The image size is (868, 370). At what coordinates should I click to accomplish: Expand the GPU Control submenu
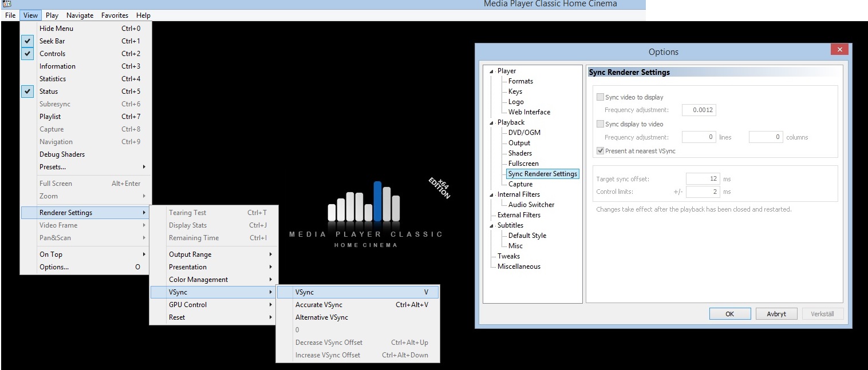214,305
